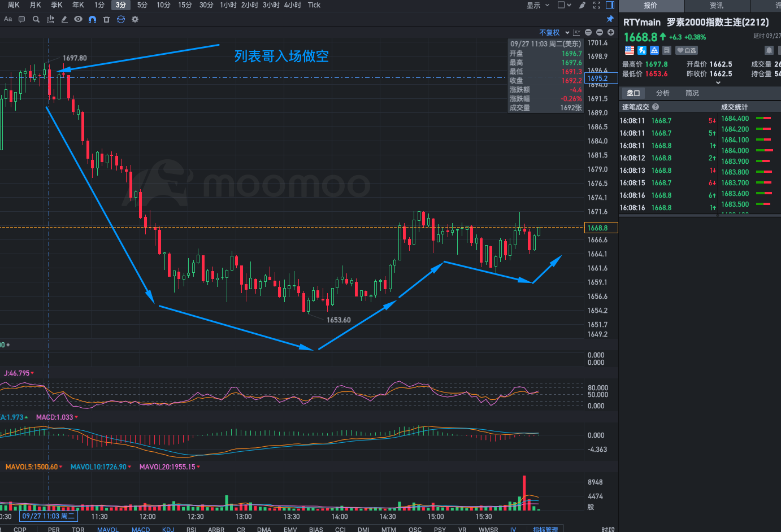Open the 显示 display dropdown
Image resolution: width=781 pixels, height=532 pixels.
click(537, 5)
